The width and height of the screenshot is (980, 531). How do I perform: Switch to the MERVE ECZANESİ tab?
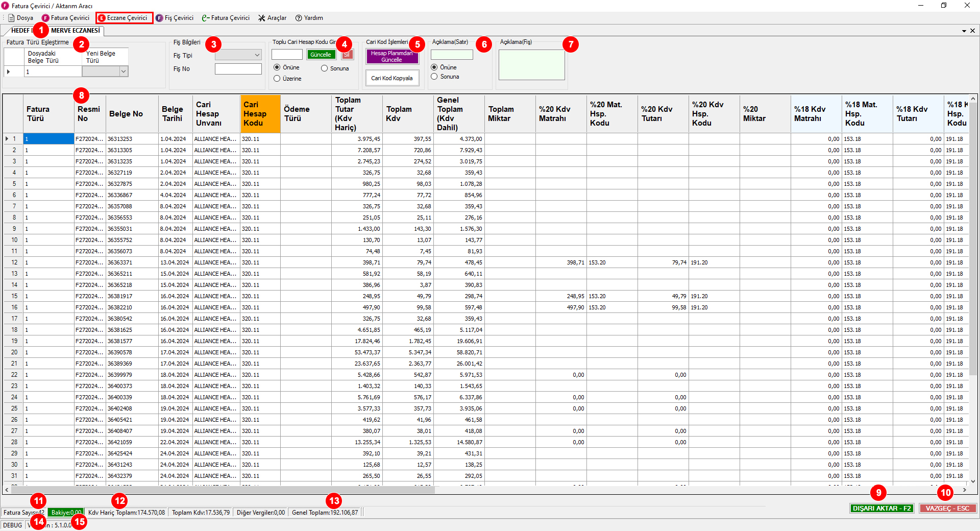point(76,31)
